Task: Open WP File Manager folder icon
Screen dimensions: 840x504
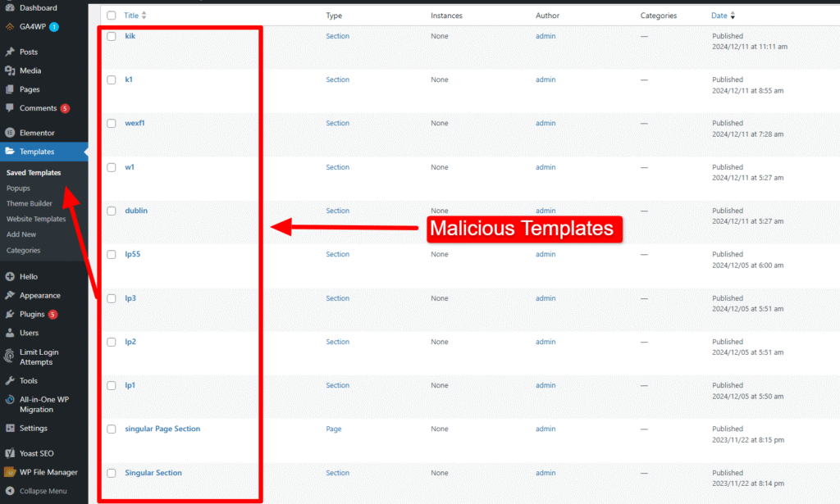Action: click(x=10, y=472)
